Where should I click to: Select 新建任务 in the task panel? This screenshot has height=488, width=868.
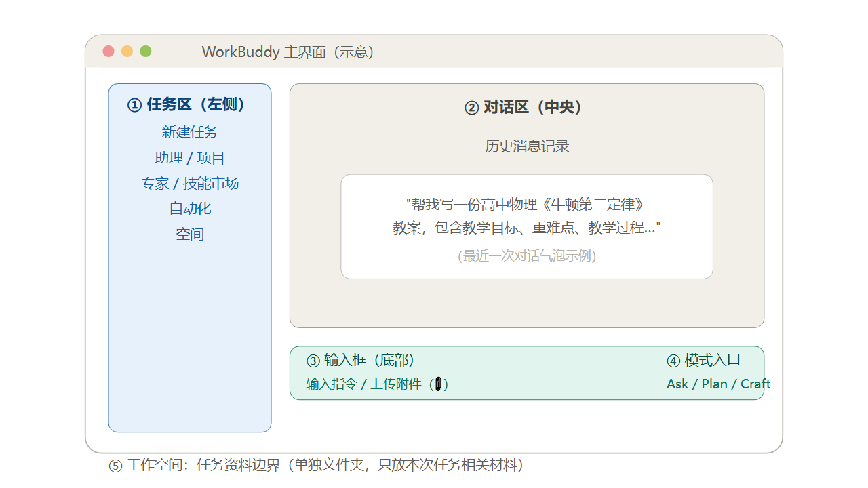click(x=190, y=132)
